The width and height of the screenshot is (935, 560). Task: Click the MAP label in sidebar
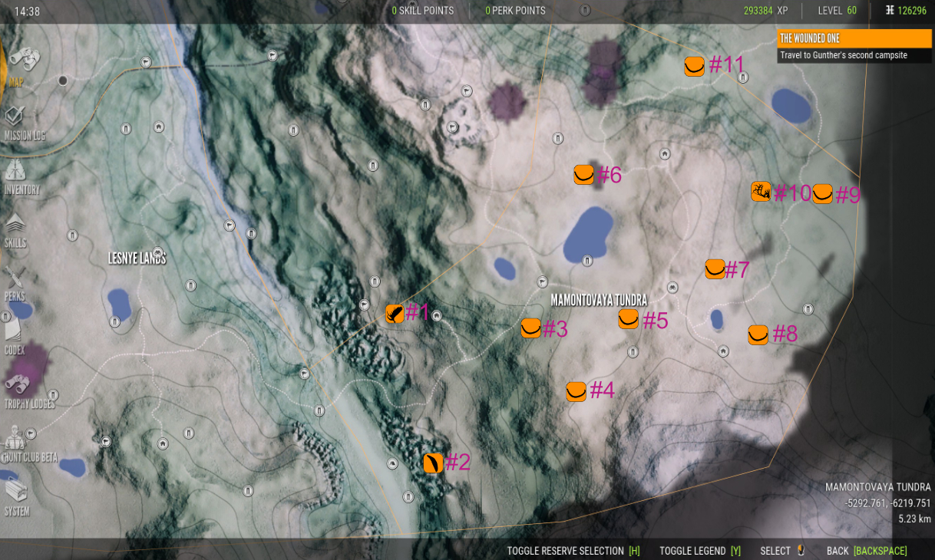[x=16, y=81]
